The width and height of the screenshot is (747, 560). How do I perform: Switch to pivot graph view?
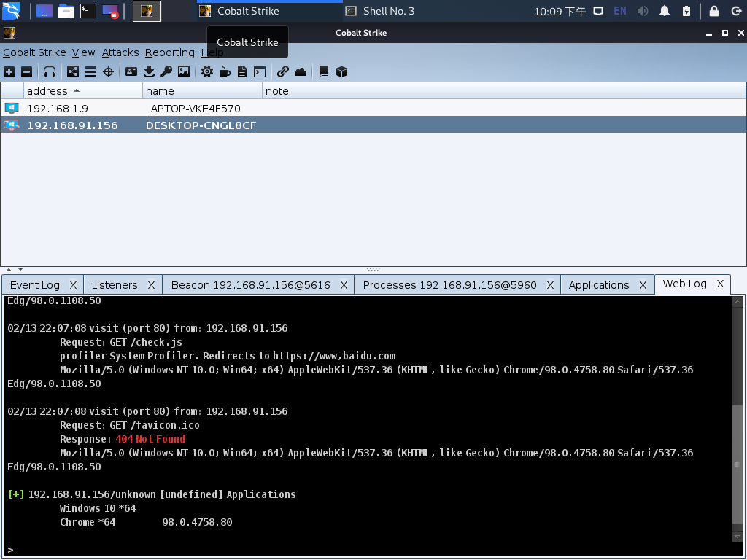pos(73,71)
